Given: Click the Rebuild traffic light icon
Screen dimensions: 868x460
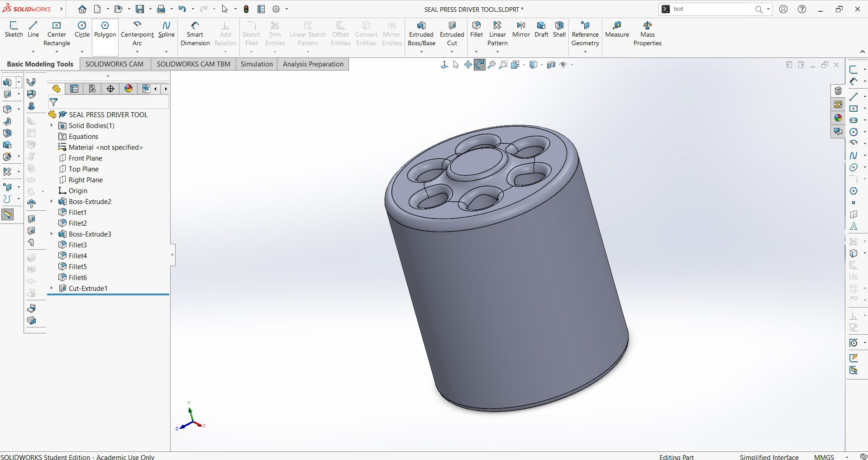Looking at the screenshot, I should 246,9.
